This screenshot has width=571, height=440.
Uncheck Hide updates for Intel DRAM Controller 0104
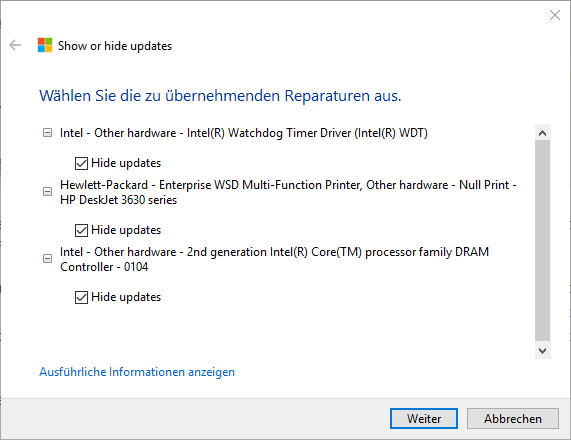[81, 297]
